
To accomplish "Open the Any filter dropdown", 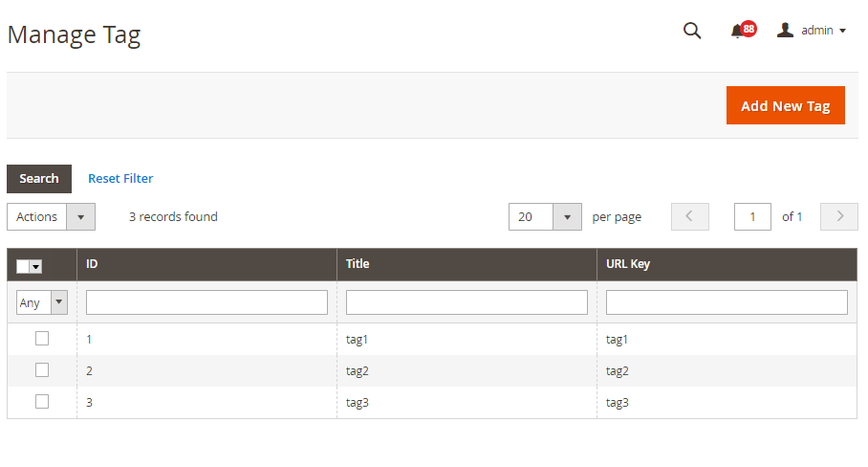I will click(x=42, y=302).
